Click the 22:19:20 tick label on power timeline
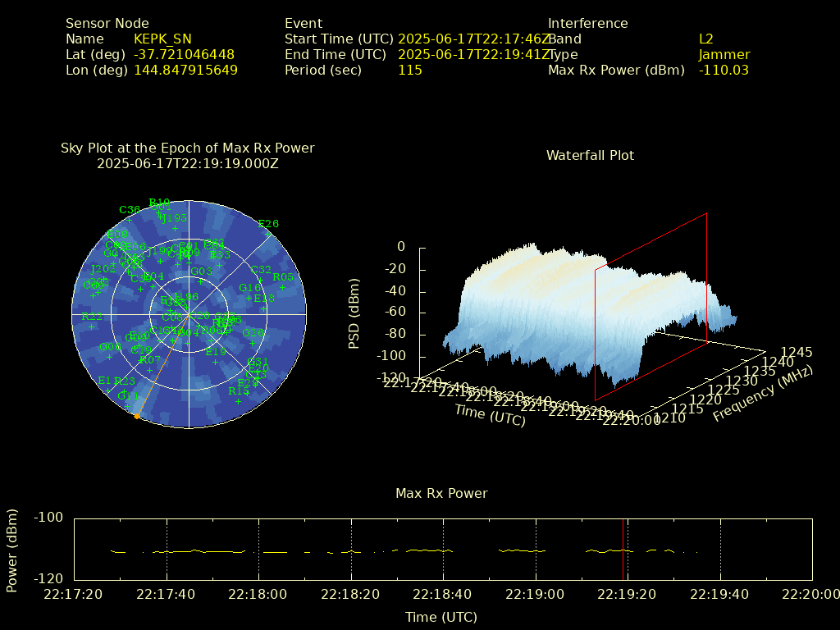Image resolution: width=840 pixels, height=630 pixels. tap(628, 594)
